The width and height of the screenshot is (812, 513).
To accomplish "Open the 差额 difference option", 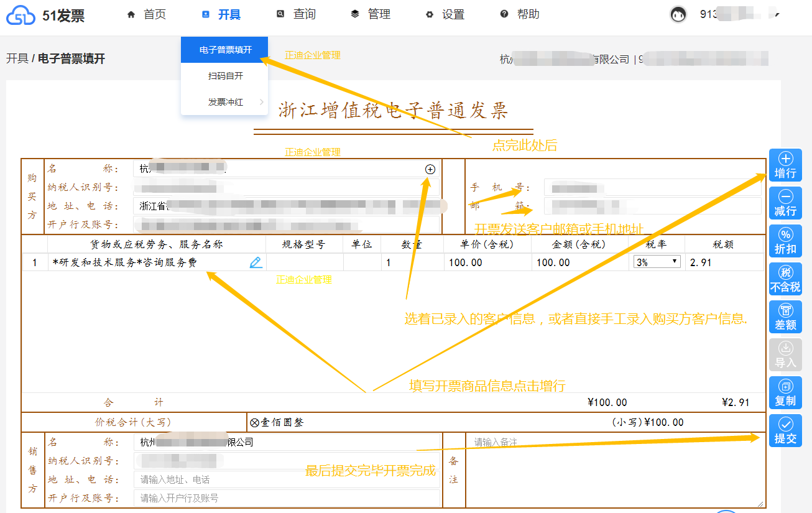I will click(x=785, y=317).
